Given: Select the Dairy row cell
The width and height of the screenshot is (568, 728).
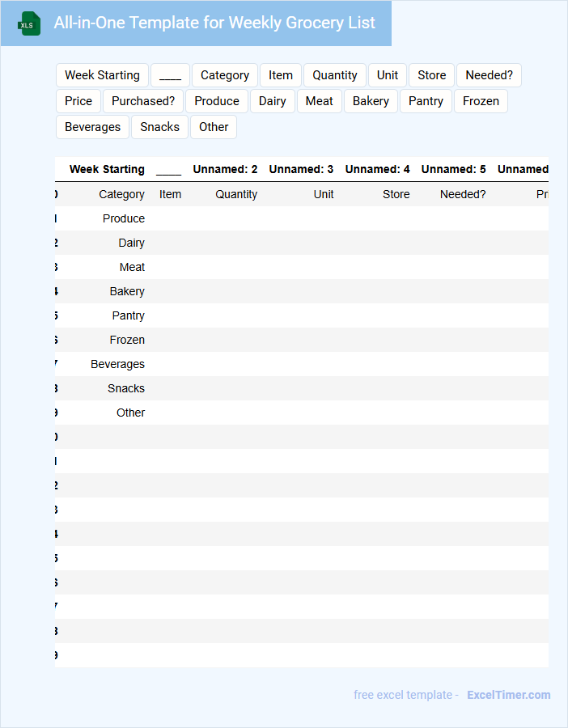Looking at the screenshot, I should 131,243.
